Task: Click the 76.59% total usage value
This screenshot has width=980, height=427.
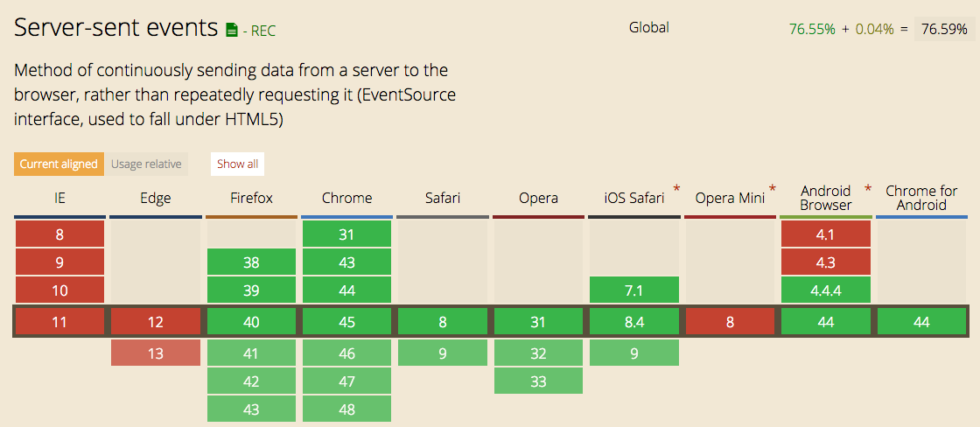Action: pyautogui.click(x=944, y=30)
